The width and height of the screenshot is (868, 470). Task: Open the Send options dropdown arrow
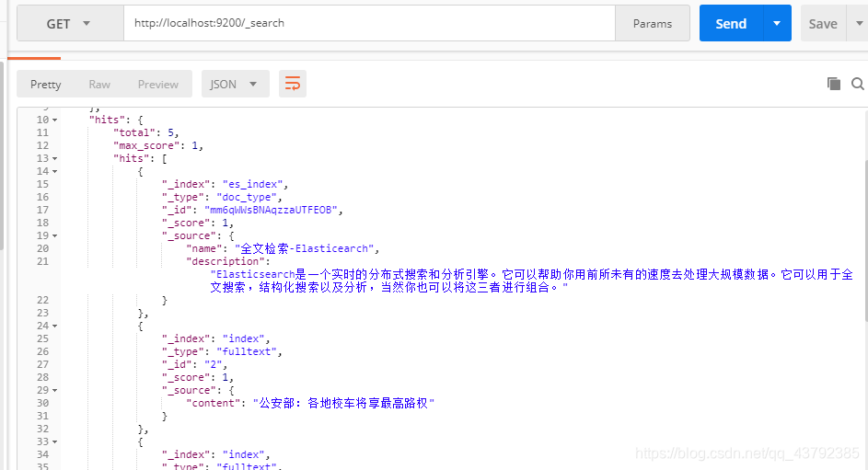(x=777, y=23)
